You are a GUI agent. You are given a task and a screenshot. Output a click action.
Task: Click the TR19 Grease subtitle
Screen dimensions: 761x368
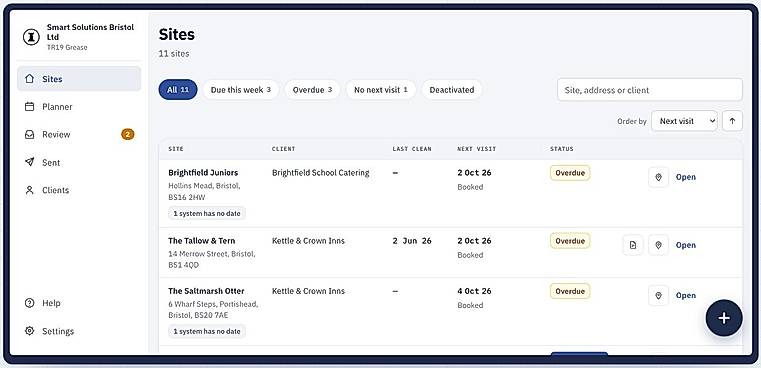tap(67, 48)
